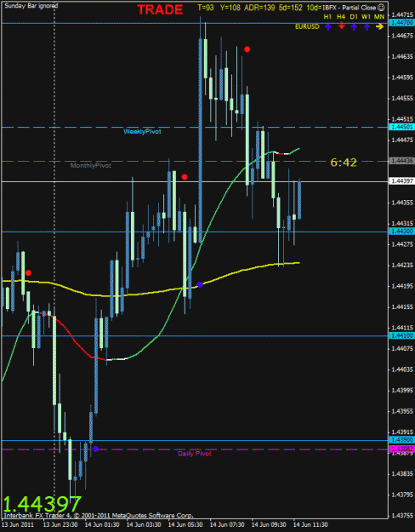Viewport: 415px width, 532px height.
Task: Click the 5d=152 value
Action: click(291, 8)
